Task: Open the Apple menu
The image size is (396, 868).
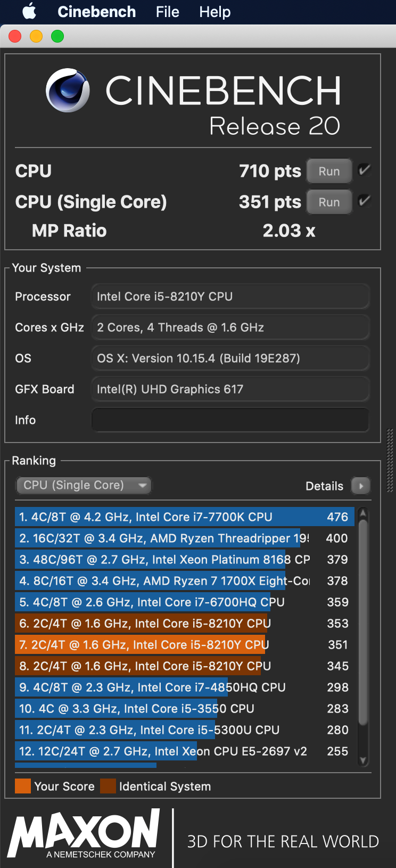Action: click(x=29, y=11)
